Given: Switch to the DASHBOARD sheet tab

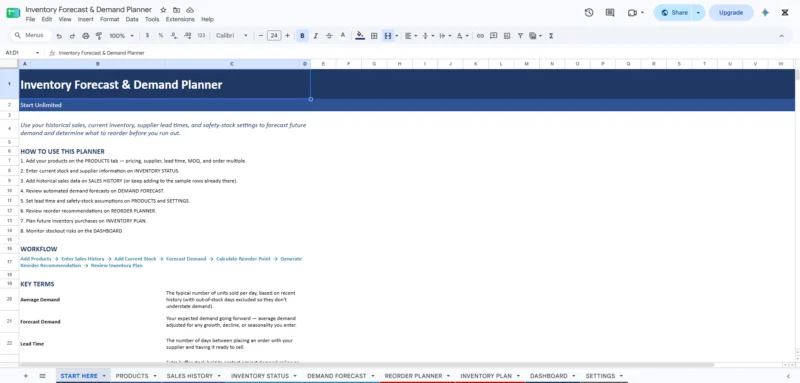Looking at the screenshot, I should point(548,376).
